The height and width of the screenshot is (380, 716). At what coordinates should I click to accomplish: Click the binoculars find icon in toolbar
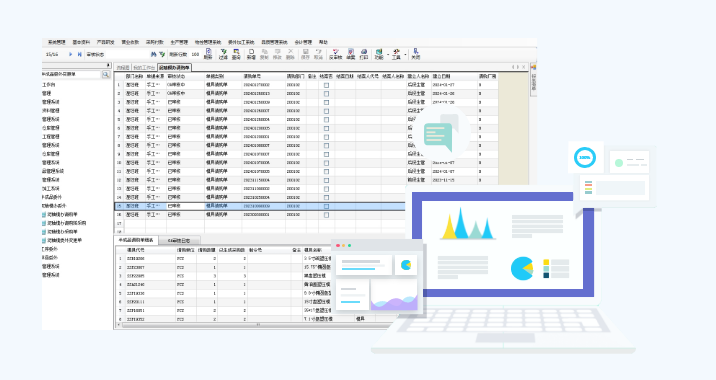point(153,54)
